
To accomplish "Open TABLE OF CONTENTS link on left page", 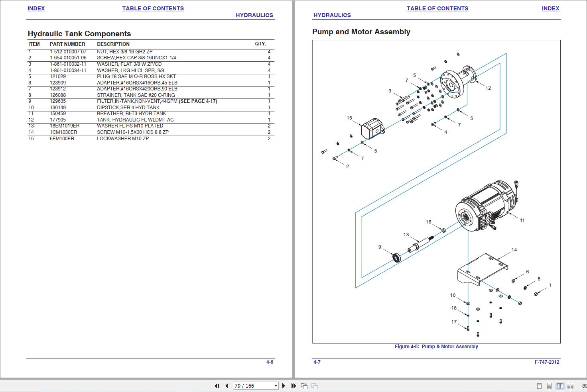I will (x=153, y=8).
